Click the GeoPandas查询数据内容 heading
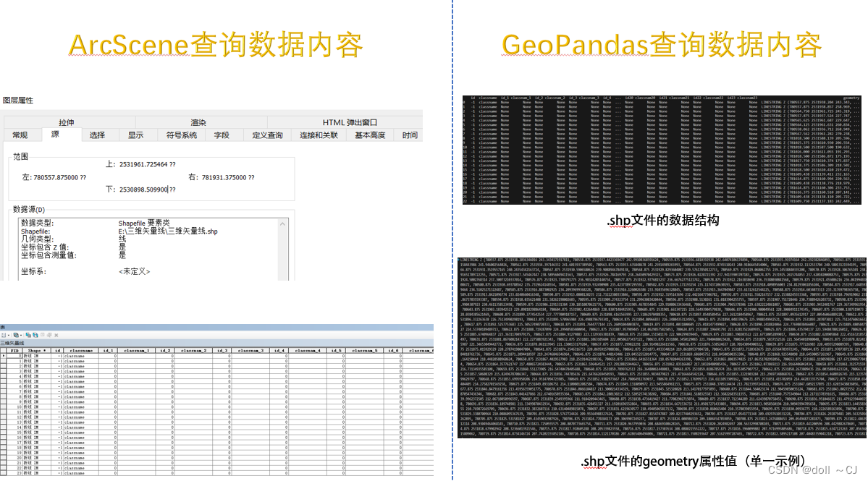Image resolution: width=868 pixels, height=481 pixels. click(x=662, y=45)
